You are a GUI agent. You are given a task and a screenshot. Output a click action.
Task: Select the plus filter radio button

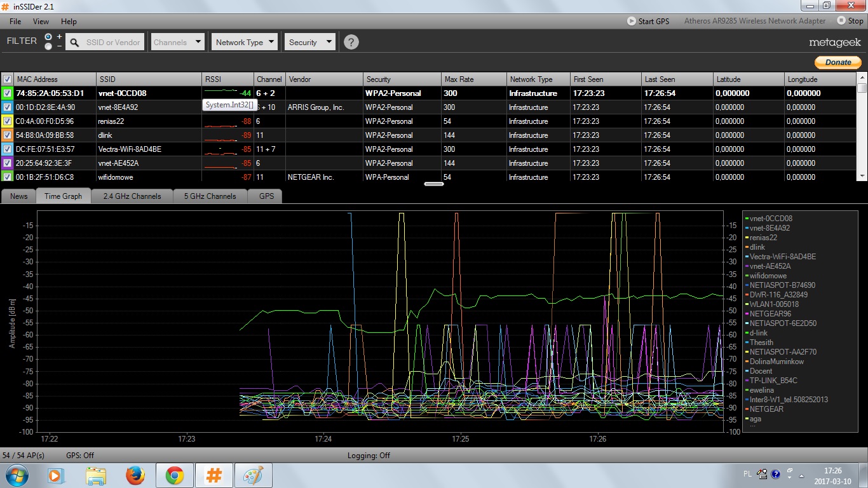click(x=48, y=37)
